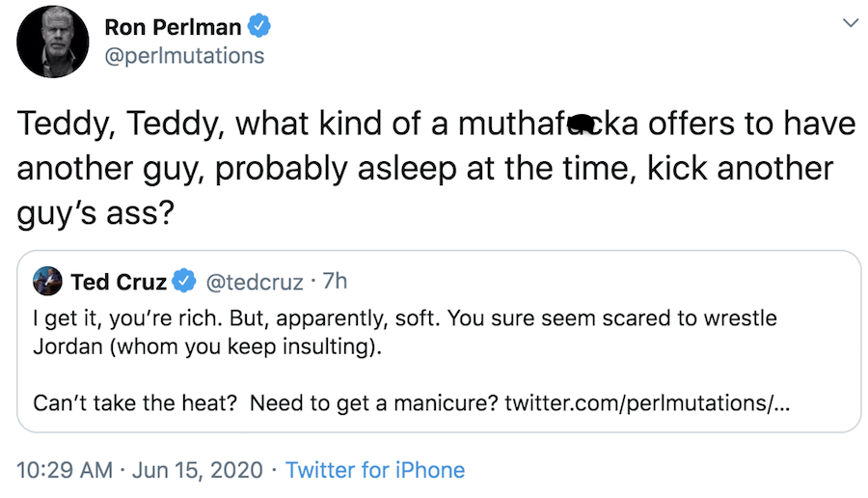Click the "guy's ass?" final tweet line

95,210
